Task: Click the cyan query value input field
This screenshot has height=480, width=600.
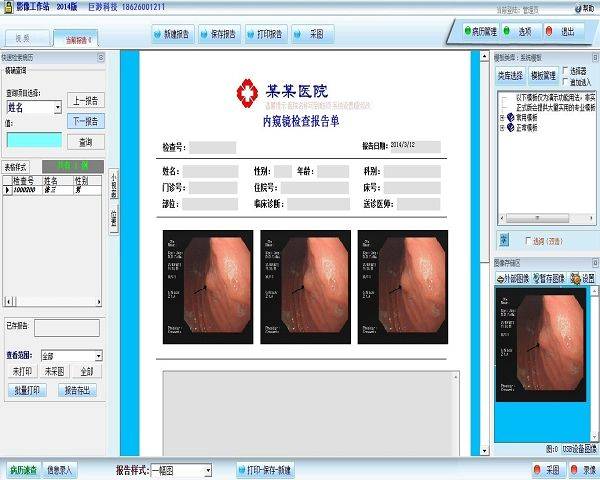Action: tap(34, 140)
